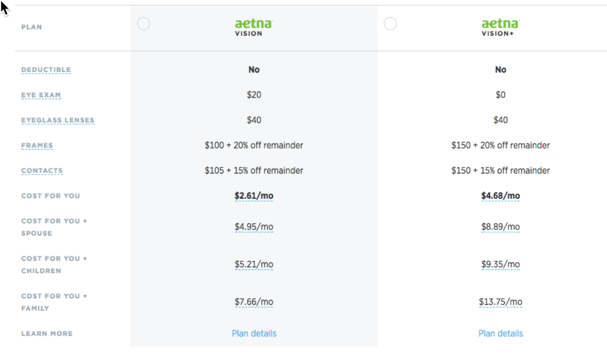Click the Eye Exam term label
The height and width of the screenshot is (360, 607).
[41, 95]
